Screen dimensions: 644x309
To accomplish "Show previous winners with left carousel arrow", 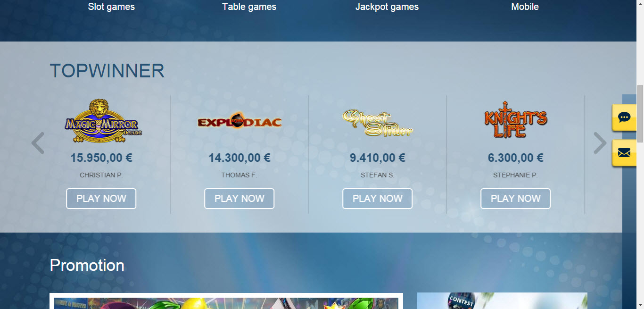I will [38, 143].
